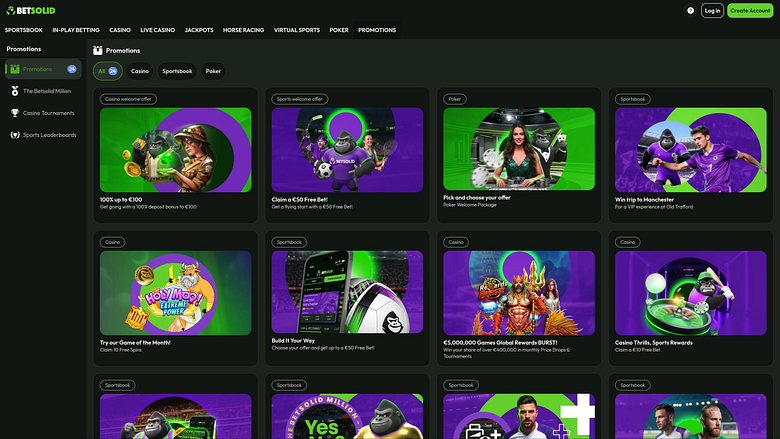780x439 pixels.
Task: Click the 'Poker' tag on poker card
Action: (455, 99)
